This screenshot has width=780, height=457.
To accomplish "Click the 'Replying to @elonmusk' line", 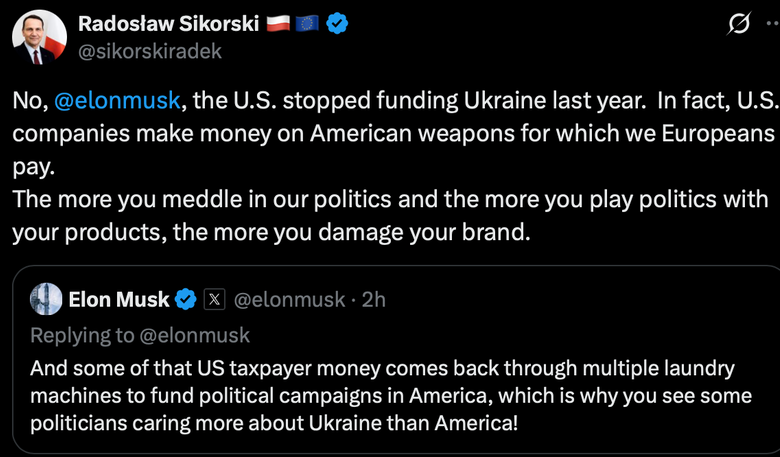I will pos(140,335).
